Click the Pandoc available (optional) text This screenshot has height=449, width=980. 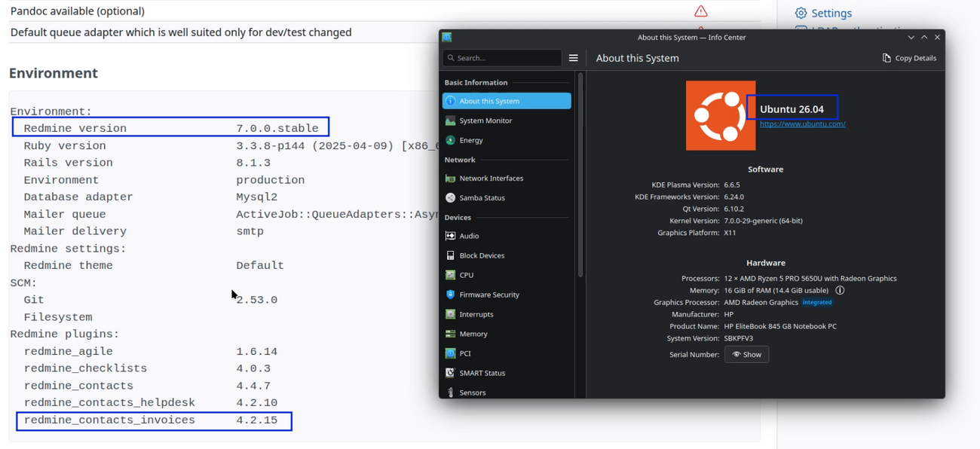tap(78, 11)
